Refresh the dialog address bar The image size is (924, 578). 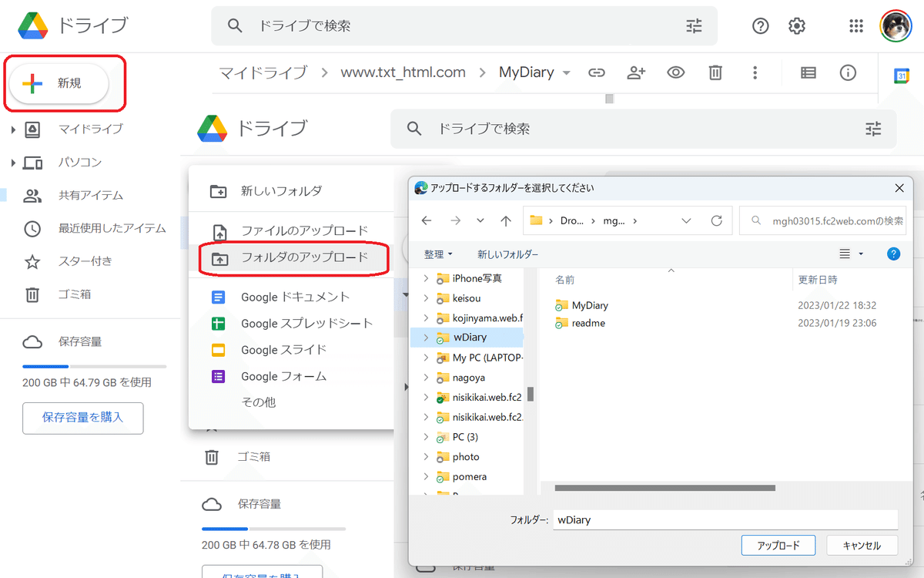tap(717, 220)
